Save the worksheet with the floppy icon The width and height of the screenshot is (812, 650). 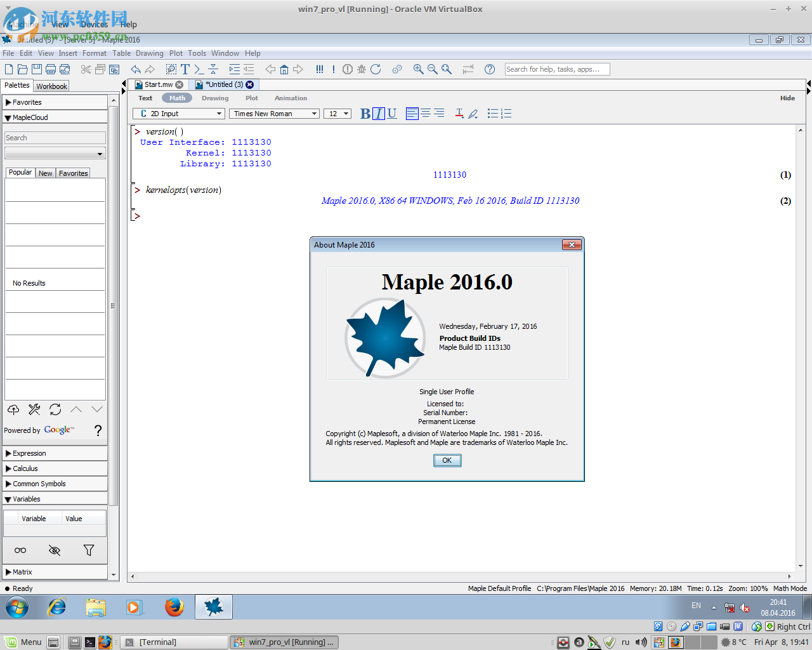tap(37, 69)
